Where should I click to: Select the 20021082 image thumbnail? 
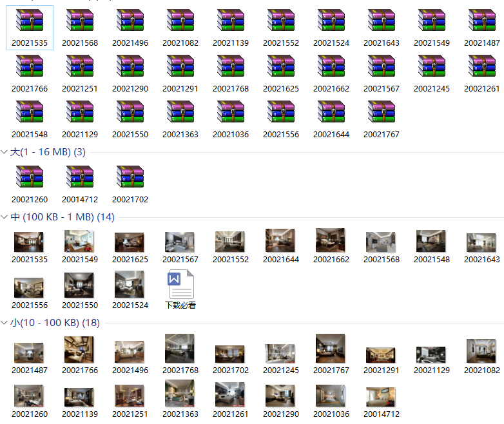[x=481, y=351]
